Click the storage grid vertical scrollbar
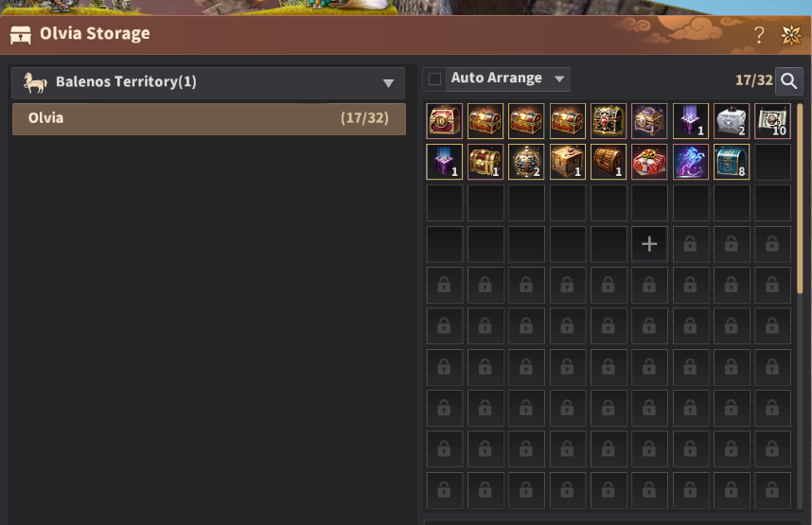This screenshot has height=525, width=812. pyautogui.click(x=800, y=199)
